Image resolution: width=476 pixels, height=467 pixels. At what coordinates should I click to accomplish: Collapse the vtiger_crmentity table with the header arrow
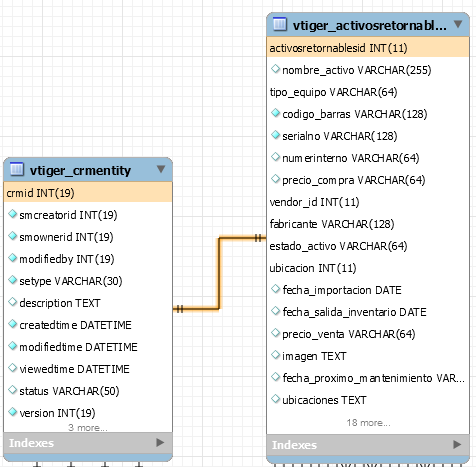pyautogui.click(x=161, y=169)
